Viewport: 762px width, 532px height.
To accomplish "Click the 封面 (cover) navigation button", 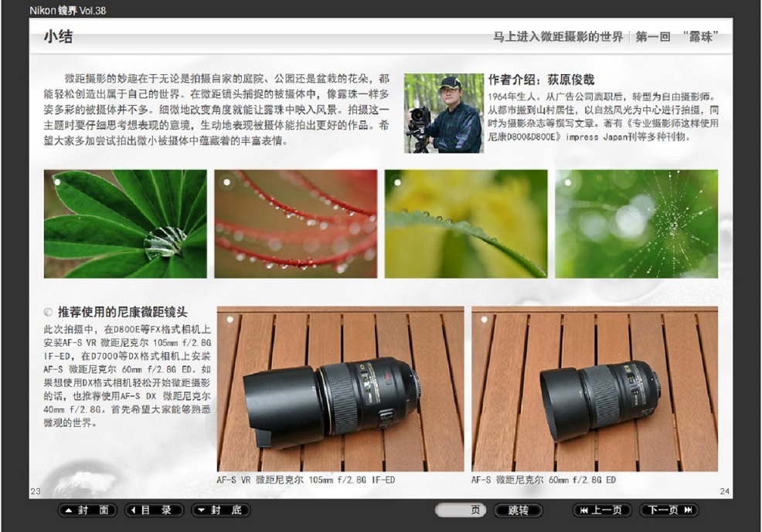I will click(x=87, y=510).
